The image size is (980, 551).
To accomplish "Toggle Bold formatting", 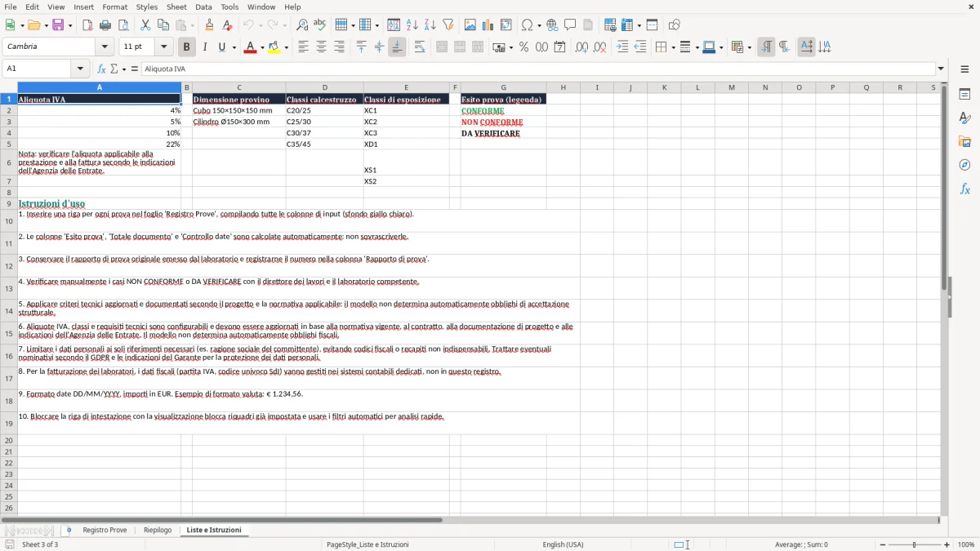I will tap(186, 47).
